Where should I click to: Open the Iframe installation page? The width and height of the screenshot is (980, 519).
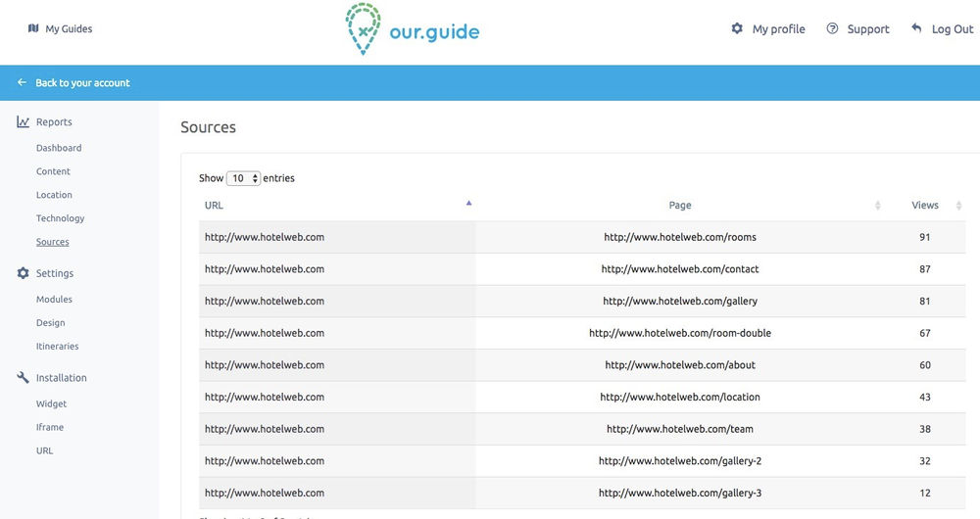50,427
